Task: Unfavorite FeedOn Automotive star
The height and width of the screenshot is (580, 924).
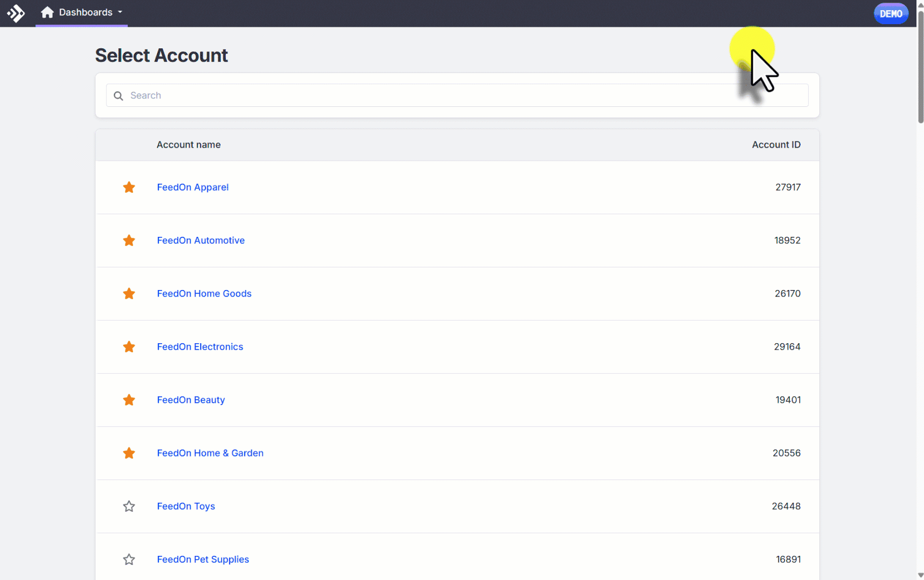Action: 129,240
